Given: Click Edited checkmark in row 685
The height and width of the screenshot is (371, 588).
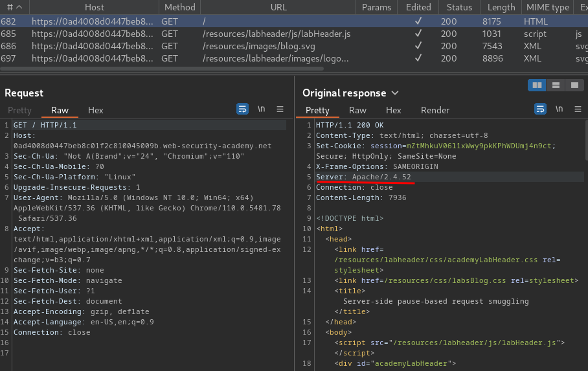Looking at the screenshot, I should coord(418,34).
